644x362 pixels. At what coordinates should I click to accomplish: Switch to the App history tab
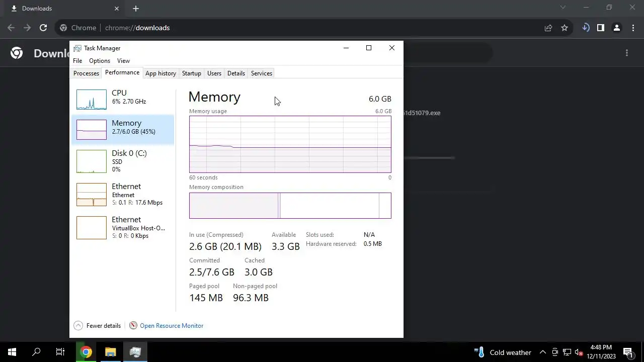[x=160, y=73]
